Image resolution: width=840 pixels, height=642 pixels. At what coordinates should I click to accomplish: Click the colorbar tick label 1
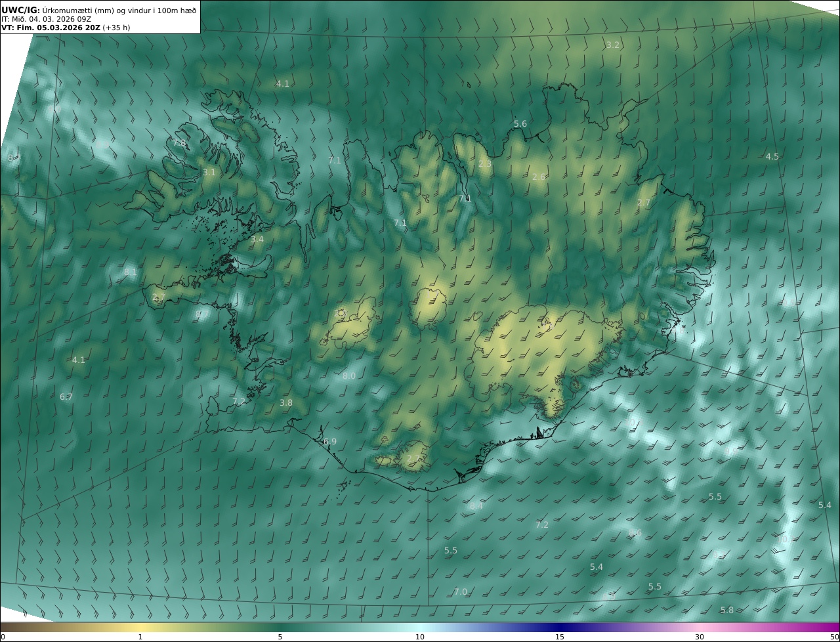pos(140,637)
